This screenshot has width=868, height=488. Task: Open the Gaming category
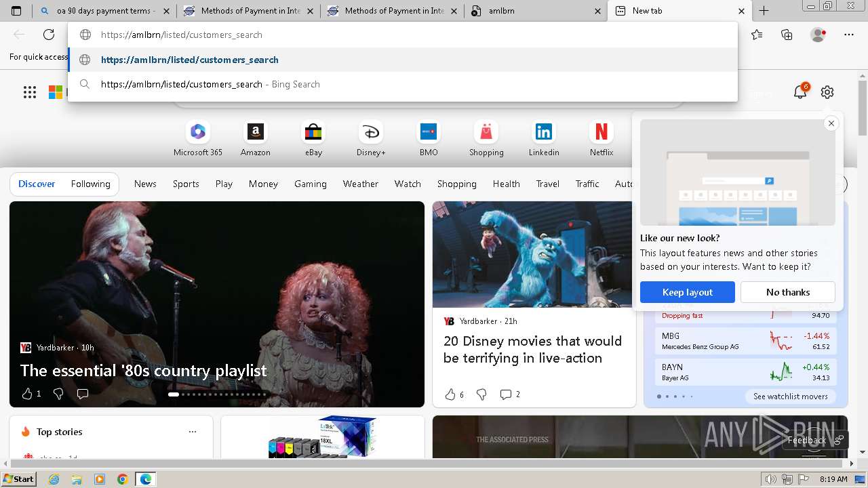[x=311, y=184]
